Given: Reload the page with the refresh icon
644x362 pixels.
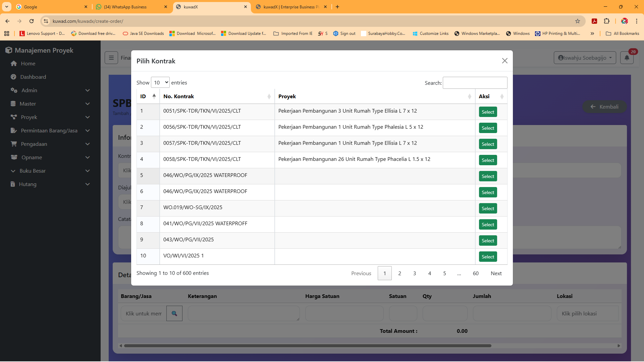Looking at the screenshot, I should point(32,21).
